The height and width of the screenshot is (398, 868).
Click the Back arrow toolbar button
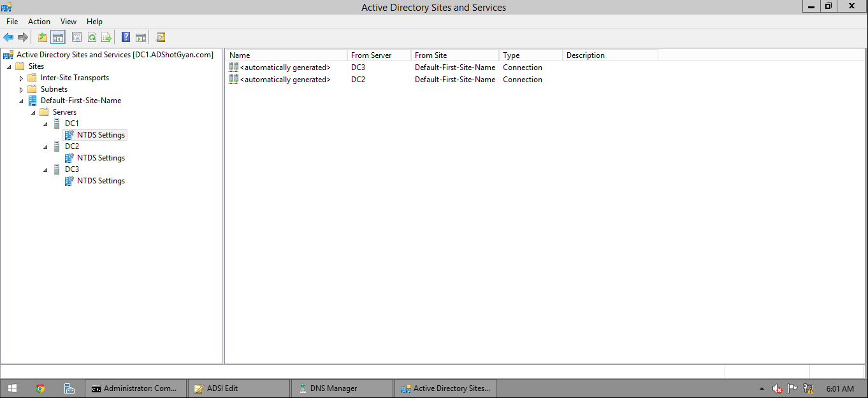pos(8,38)
